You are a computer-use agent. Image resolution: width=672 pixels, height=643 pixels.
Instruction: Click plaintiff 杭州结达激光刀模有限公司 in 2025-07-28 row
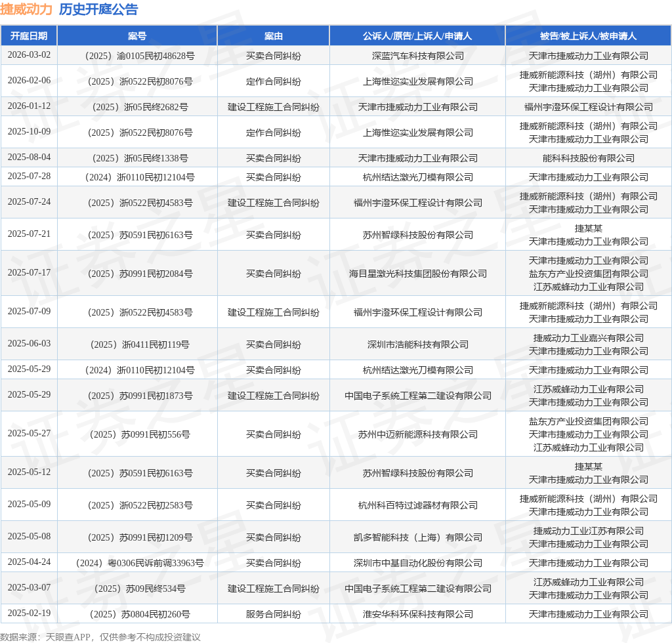(x=418, y=177)
